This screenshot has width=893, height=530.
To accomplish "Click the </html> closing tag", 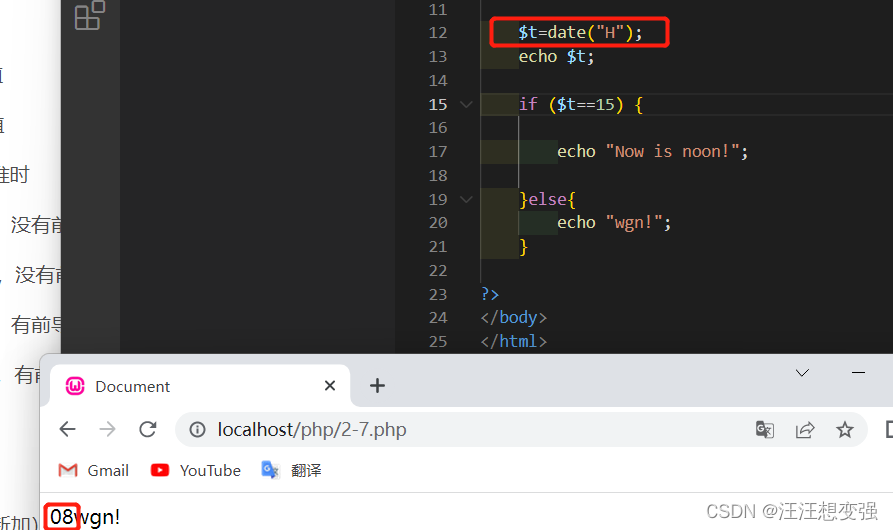I will [514, 342].
